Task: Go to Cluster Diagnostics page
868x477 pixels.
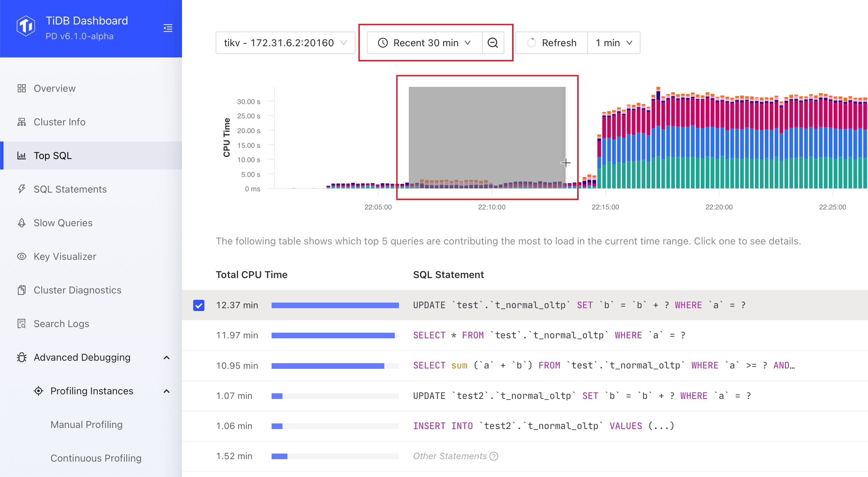Action: coord(77,290)
